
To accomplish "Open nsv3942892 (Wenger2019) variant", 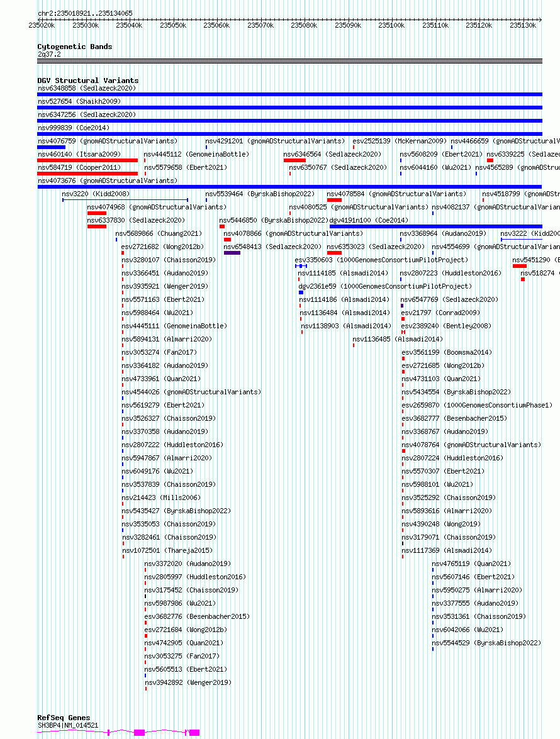I will 188,682.
